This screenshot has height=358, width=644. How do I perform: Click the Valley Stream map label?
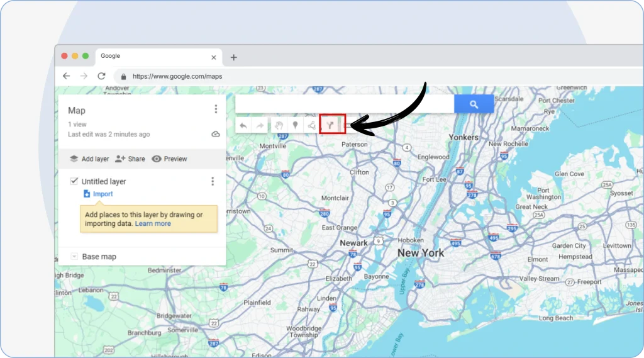click(x=539, y=278)
